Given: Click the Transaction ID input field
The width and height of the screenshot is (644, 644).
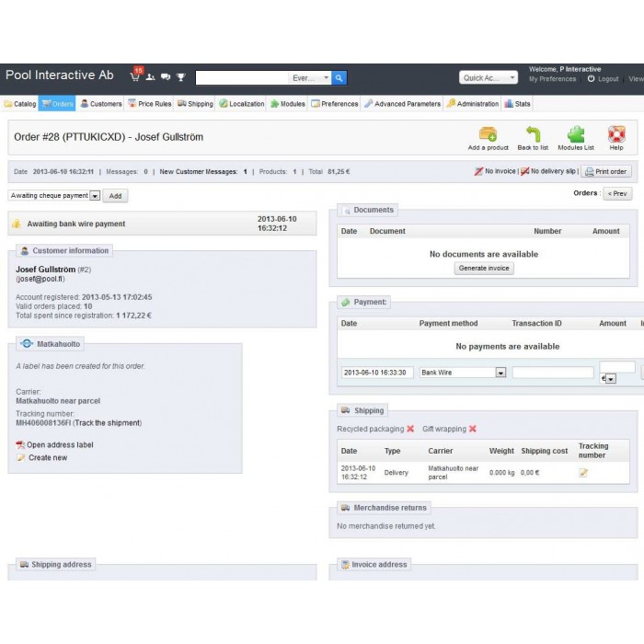Looking at the screenshot, I should [553, 373].
